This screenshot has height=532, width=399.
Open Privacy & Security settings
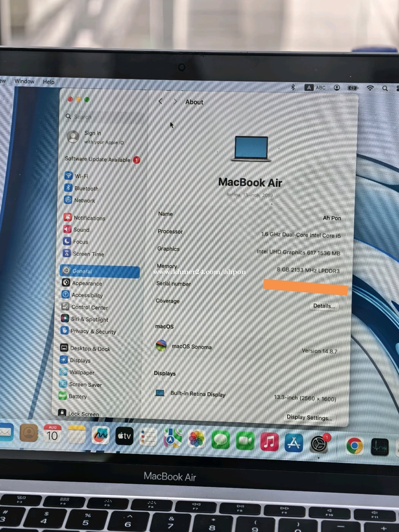point(88,331)
